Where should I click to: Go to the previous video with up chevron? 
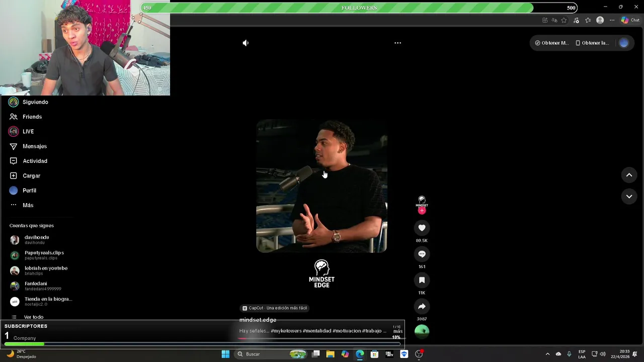point(629,175)
